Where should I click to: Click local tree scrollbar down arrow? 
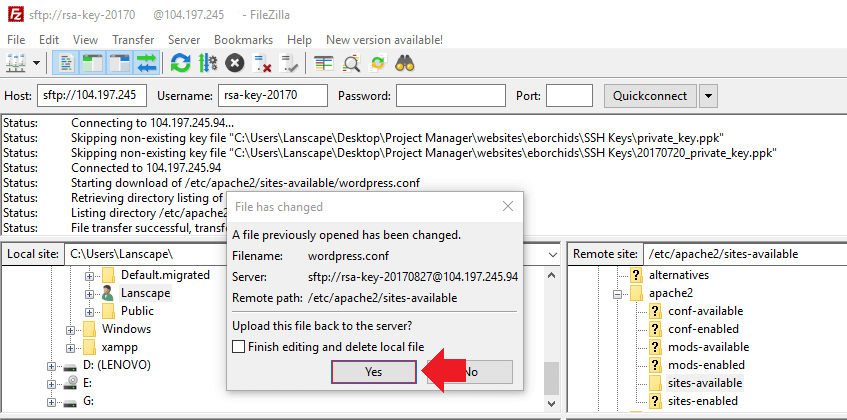point(552,403)
